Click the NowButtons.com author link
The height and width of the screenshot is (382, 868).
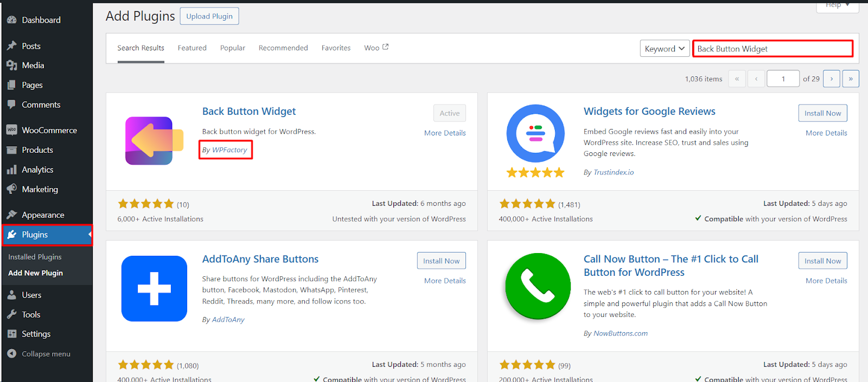[621, 333]
